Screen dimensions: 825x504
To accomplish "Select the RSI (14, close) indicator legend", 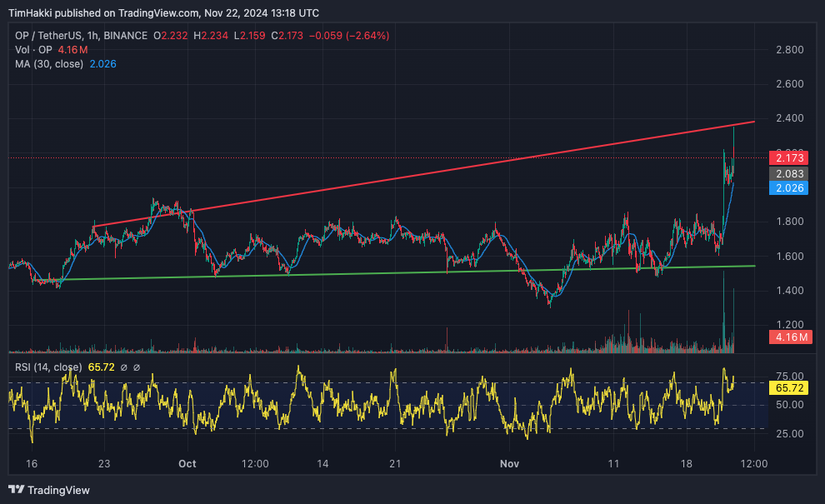I will coord(48,367).
